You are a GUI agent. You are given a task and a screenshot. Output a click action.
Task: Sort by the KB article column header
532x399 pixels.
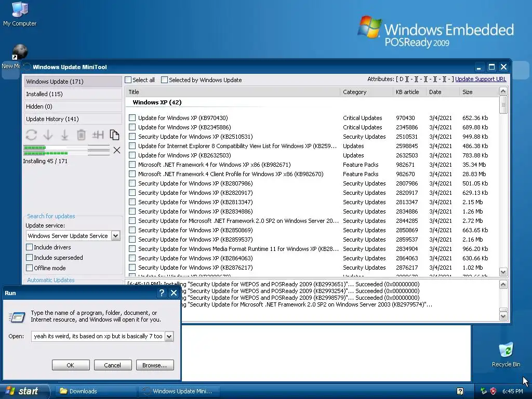point(409,92)
